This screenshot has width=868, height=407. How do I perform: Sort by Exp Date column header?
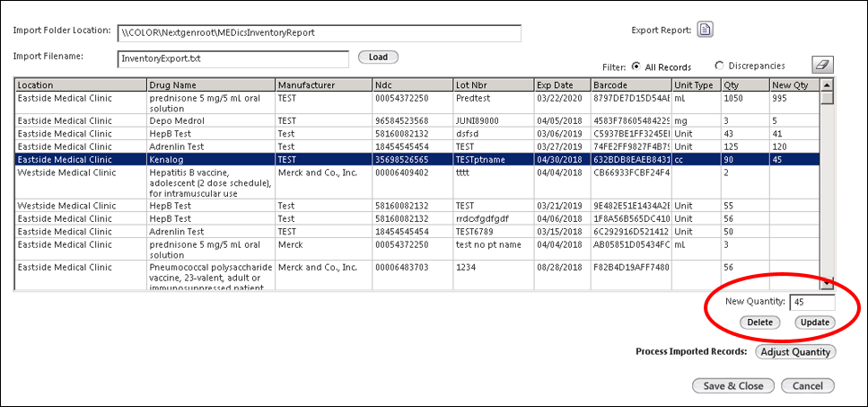pos(563,85)
